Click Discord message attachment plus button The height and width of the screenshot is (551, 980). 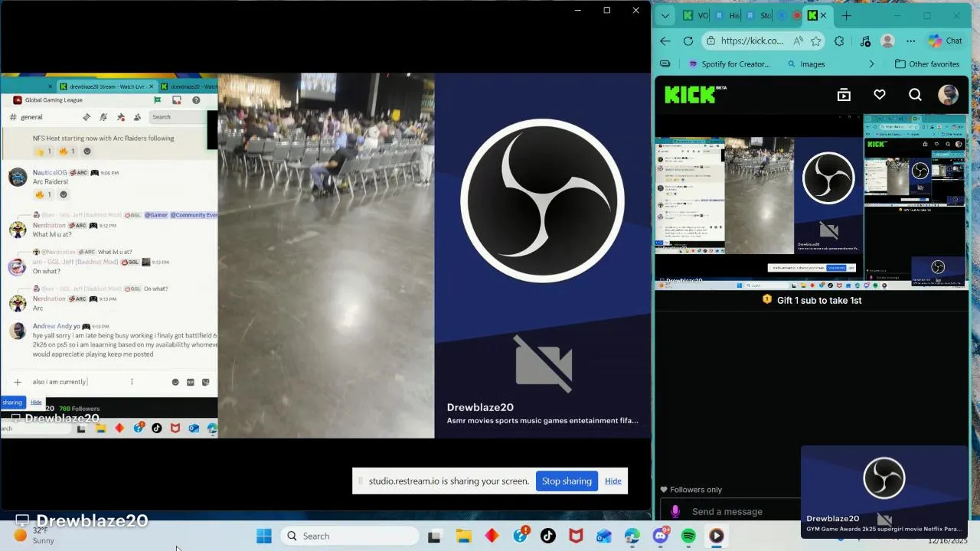17,382
